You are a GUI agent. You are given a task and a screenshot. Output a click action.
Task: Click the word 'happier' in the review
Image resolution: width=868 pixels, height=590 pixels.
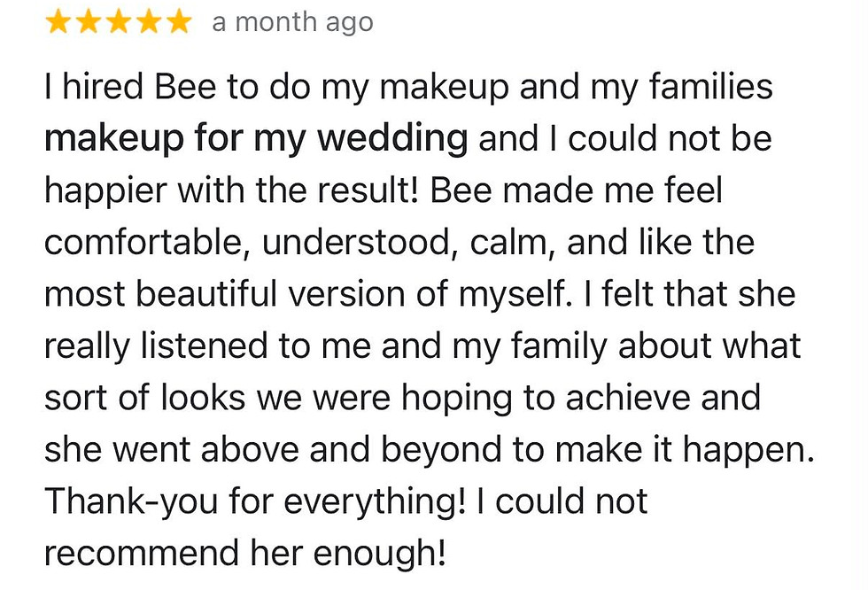tap(105, 191)
